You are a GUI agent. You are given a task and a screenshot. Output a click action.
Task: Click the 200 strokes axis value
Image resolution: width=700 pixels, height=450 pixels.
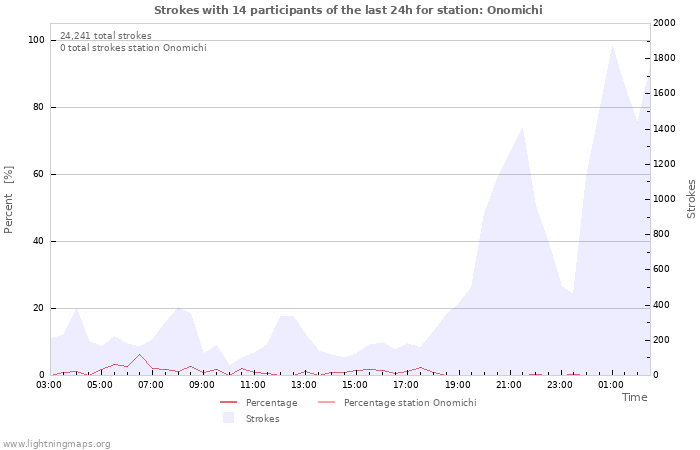pyautogui.click(x=661, y=340)
